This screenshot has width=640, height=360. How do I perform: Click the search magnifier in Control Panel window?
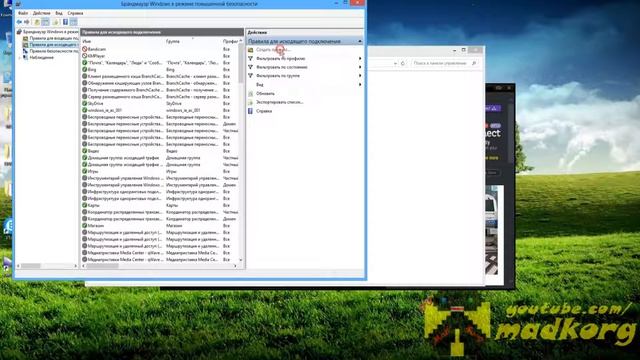click(x=474, y=63)
